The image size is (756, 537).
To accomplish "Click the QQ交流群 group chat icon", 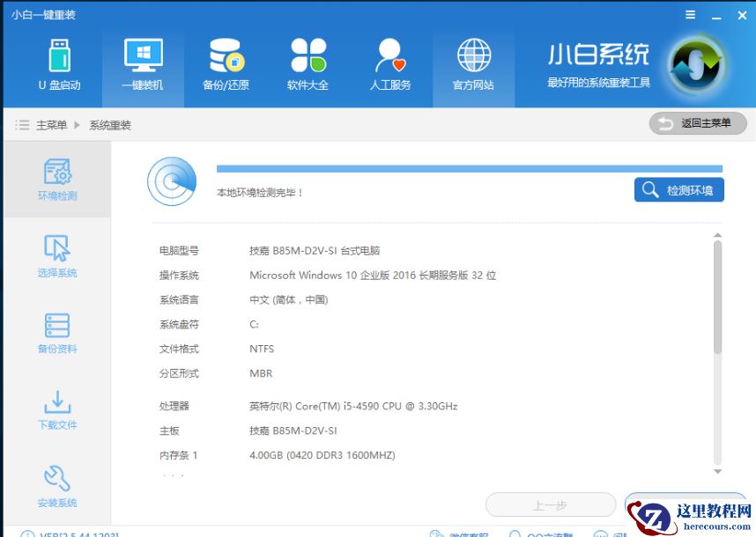I will (x=537, y=533).
